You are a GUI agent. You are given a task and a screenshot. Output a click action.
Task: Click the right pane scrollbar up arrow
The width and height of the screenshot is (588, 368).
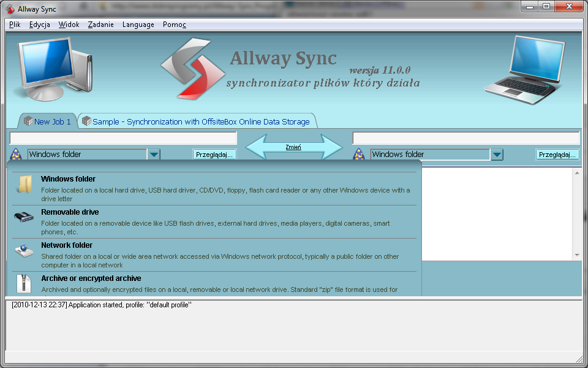coord(577,172)
